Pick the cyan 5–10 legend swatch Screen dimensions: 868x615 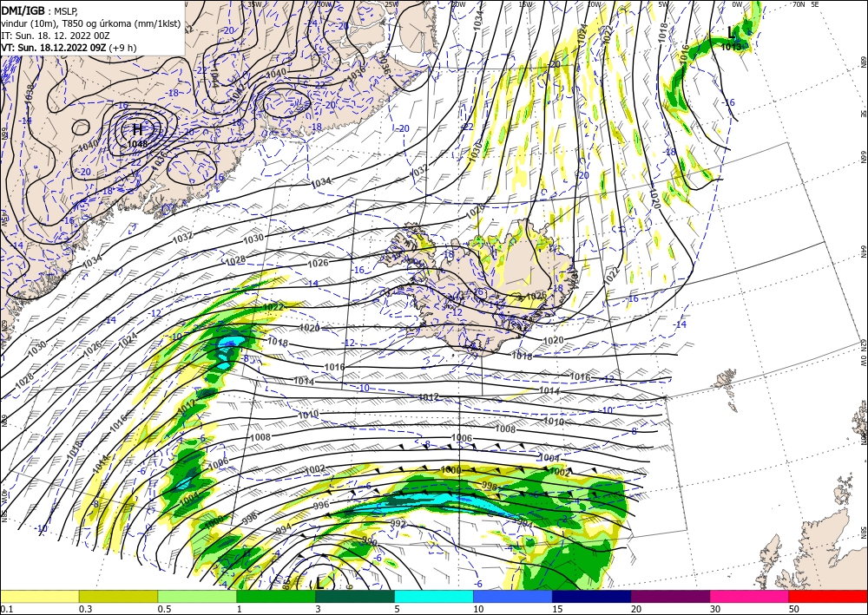[x=434, y=596]
